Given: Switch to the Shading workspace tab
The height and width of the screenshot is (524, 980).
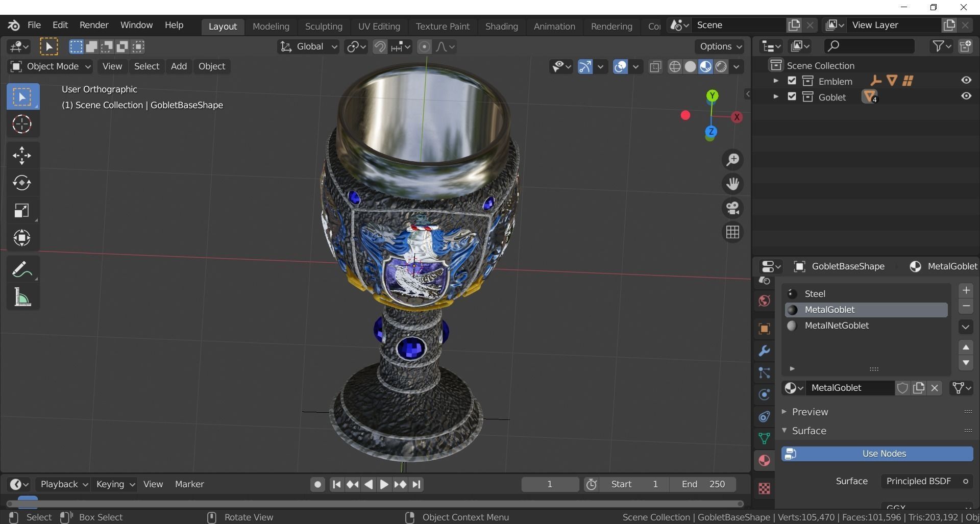Looking at the screenshot, I should coord(501,26).
